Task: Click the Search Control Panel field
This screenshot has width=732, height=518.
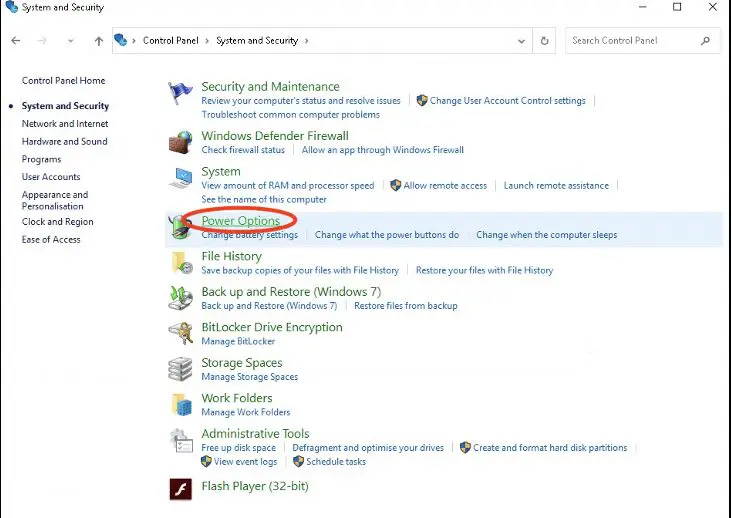Action: (x=632, y=41)
